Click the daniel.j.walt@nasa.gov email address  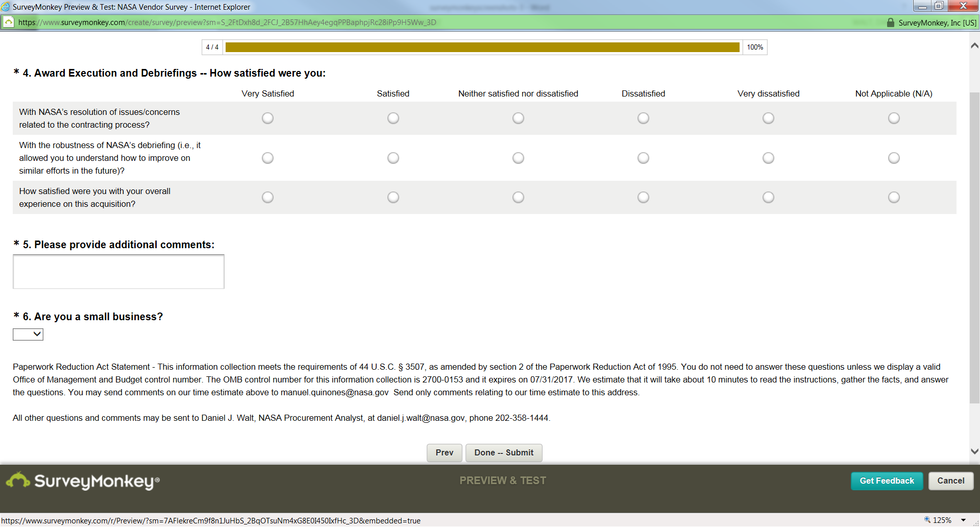tap(421, 418)
